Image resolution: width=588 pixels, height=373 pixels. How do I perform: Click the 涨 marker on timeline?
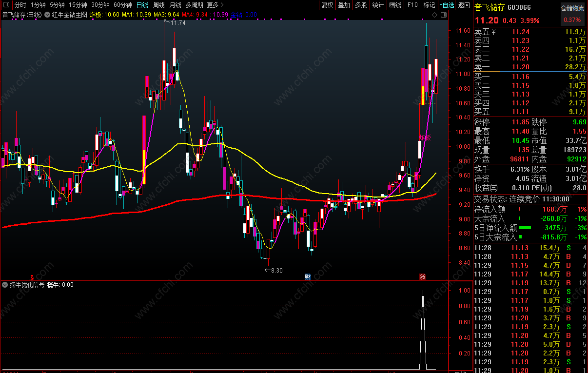(x=422, y=276)
